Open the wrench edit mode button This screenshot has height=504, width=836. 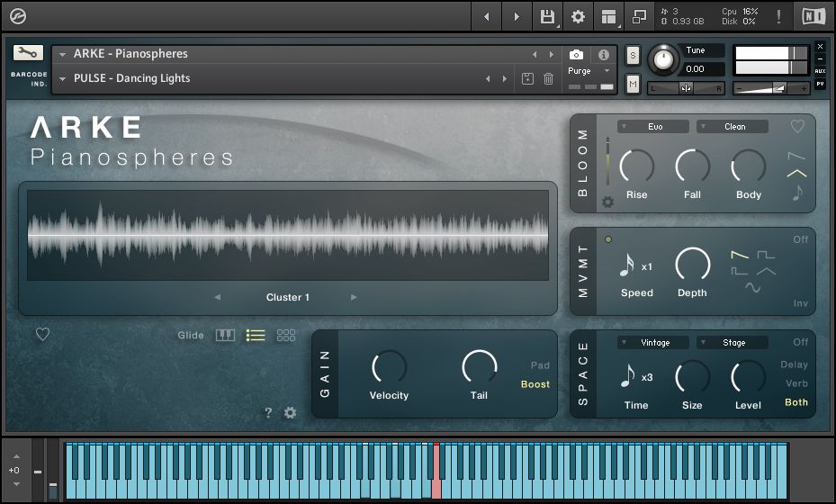pos(28,52)
